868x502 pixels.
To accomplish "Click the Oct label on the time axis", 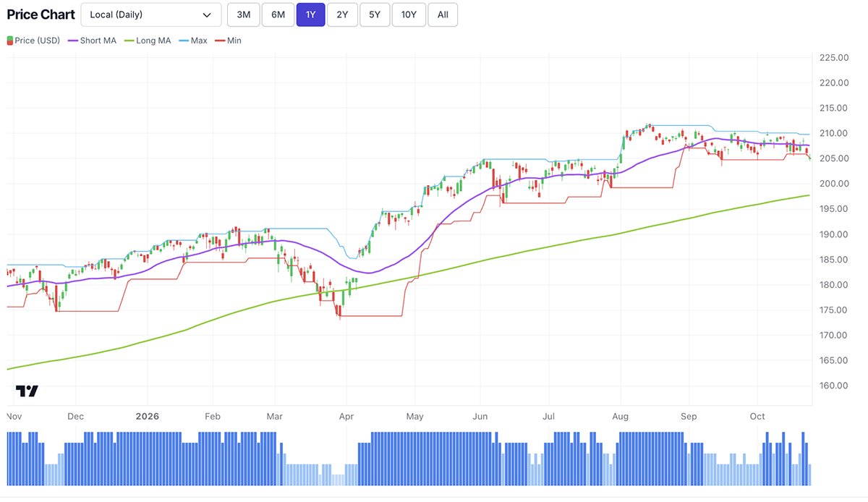I will (757, 417).
